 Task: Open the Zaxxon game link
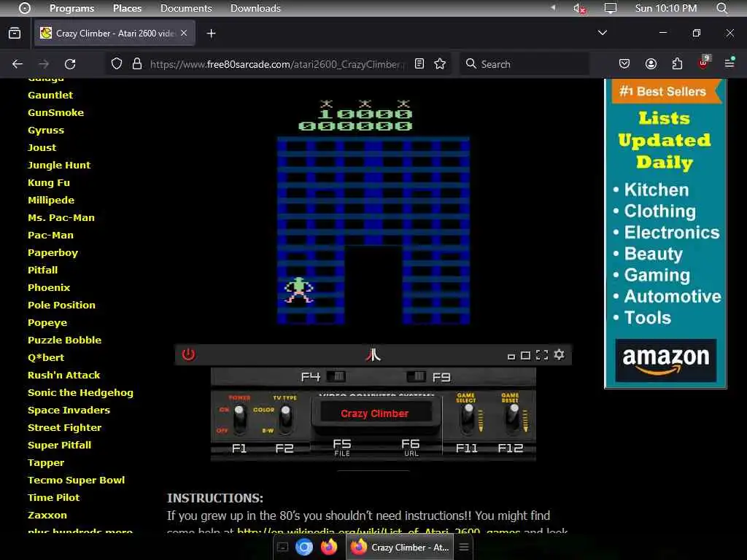pos(47,515)
